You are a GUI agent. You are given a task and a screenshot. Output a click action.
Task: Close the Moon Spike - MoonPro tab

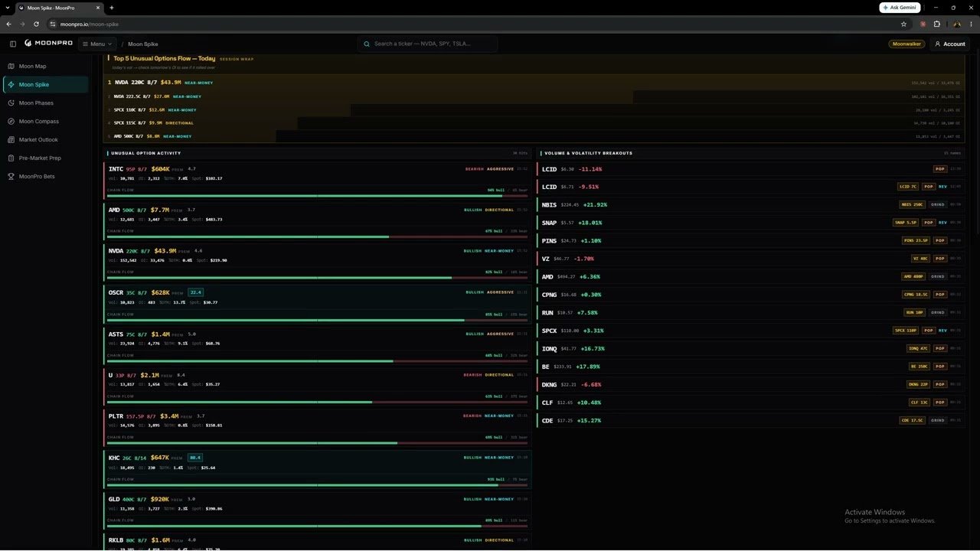pos(98,8)
